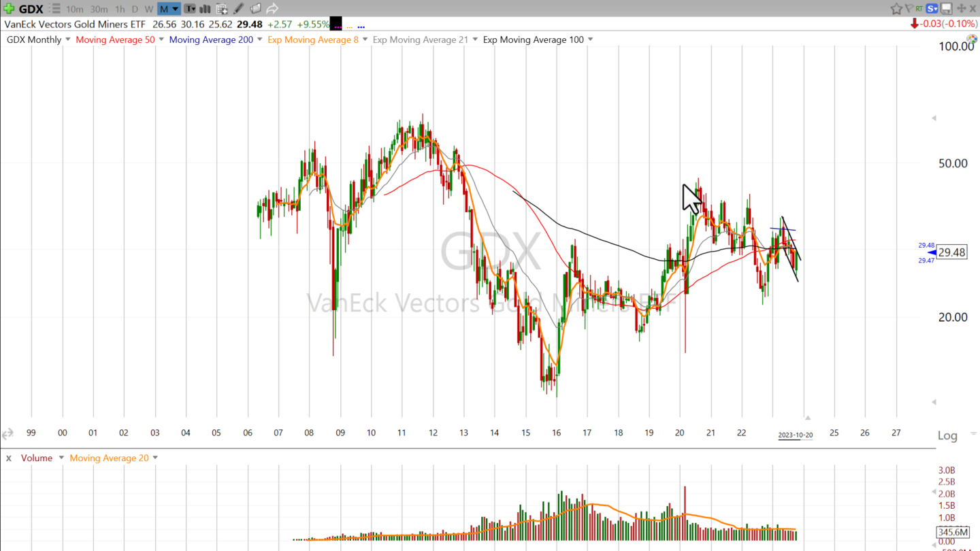The image size is (980, 551).
Task: Click the 3.0B volume axis label
Action: point(947,471)
